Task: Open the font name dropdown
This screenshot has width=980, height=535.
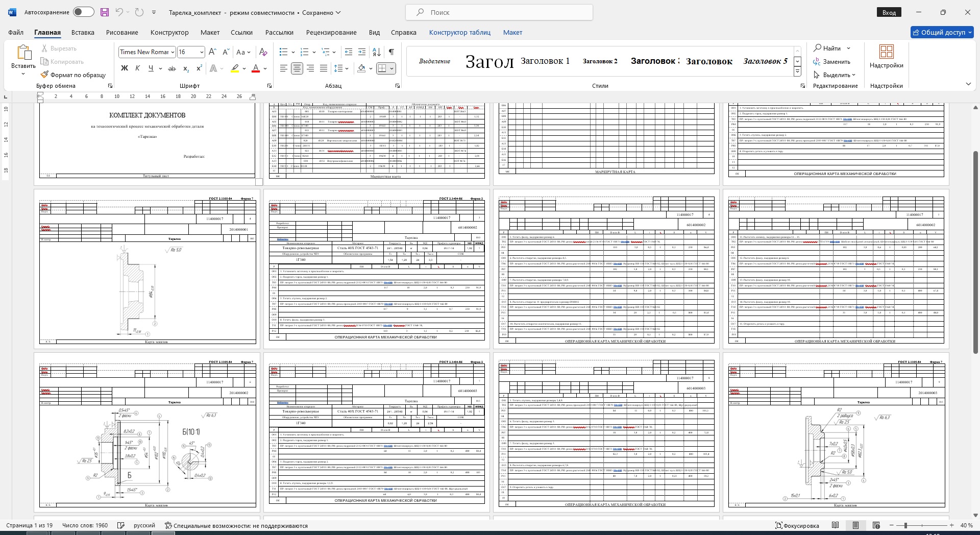Action: (173, 52)
